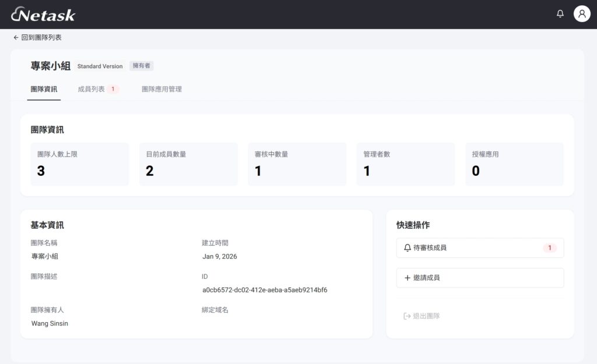Click the pending count badge in 待審核成員
The width and height of the screenshot is (597, 364).
(549, 248)
